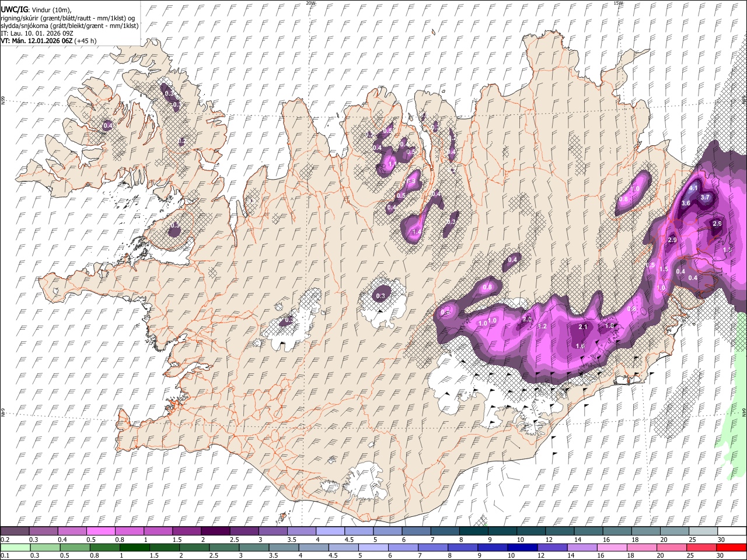
Task: Pick the upper legend swatch starting at 0.2
Action: (x=15, y=531)
